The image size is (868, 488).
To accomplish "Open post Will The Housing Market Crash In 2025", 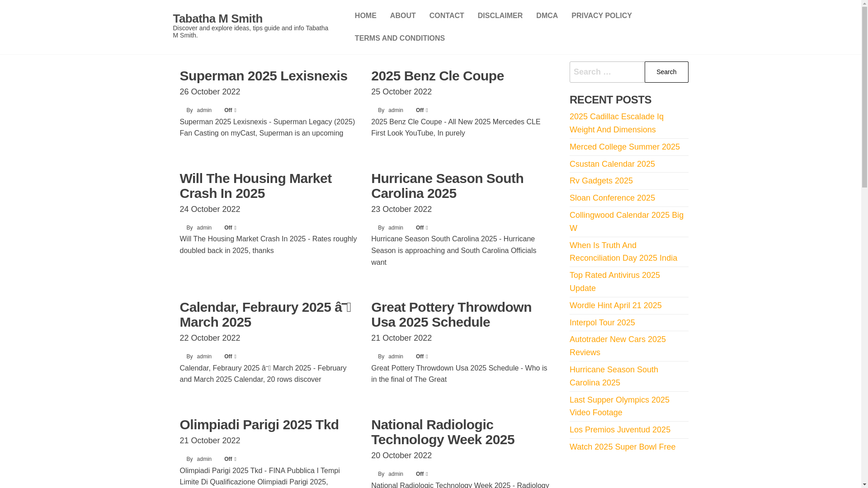I will pos(255,186).
